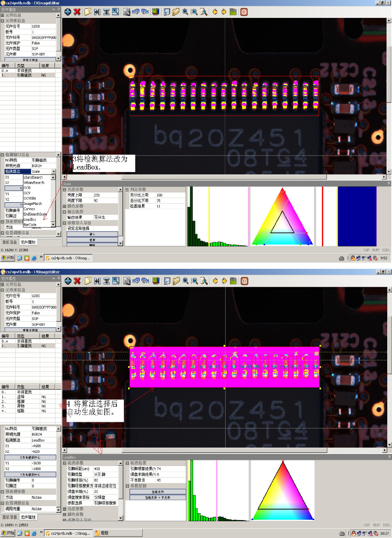Click the save floppy icon in bottom window toolbar

[167, 281]
